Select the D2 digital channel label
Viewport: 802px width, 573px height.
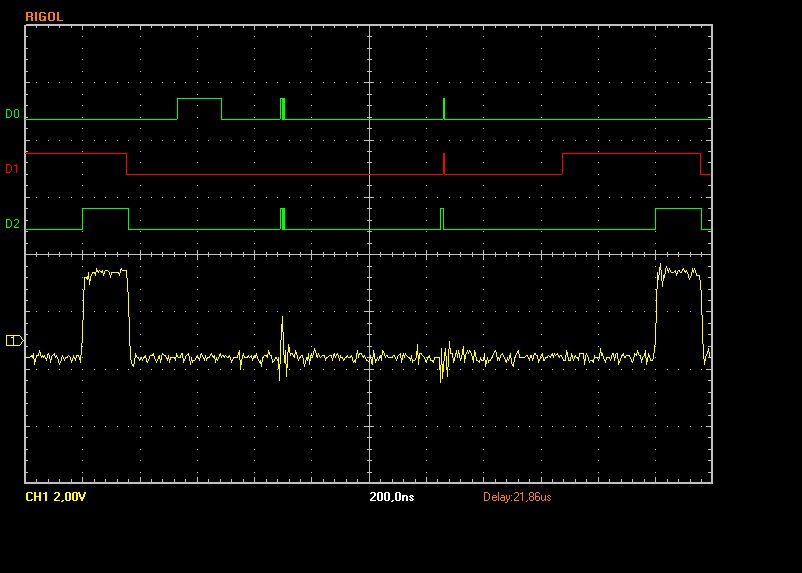click(x=12, y=224)
